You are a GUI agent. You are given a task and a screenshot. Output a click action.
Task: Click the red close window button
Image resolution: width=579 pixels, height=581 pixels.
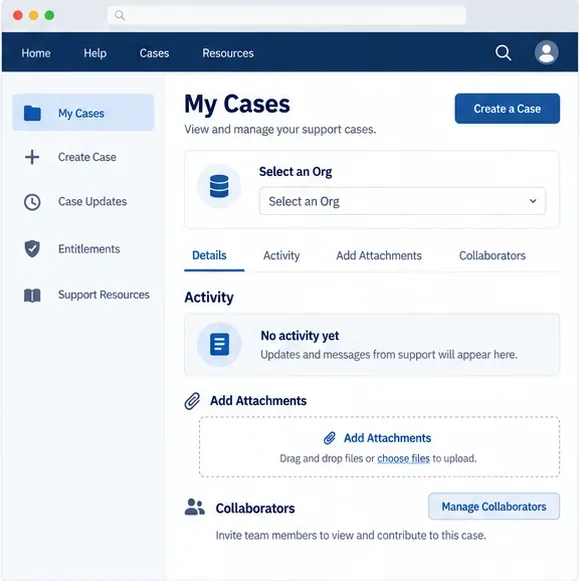click(x=18, y=15)
